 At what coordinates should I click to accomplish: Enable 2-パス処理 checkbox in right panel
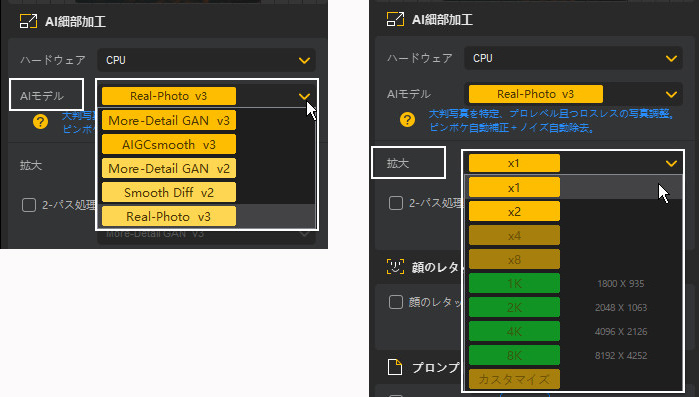[396, 203]
